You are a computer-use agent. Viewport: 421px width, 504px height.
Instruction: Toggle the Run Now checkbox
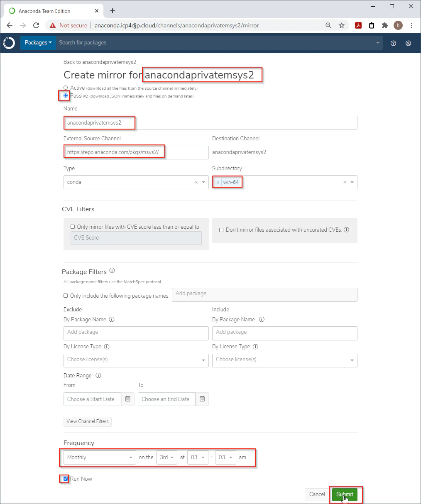pyautogui.click(x=66, y=479)
